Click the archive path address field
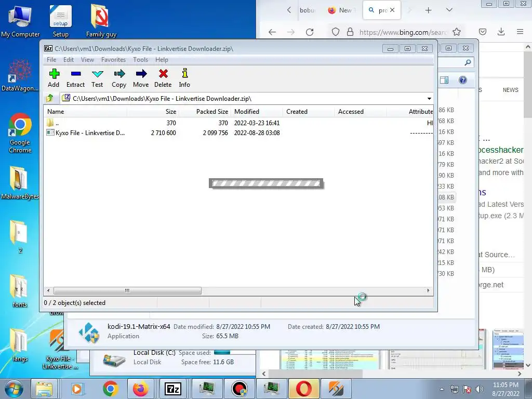532x399 pixels. [x=244, y=99]
